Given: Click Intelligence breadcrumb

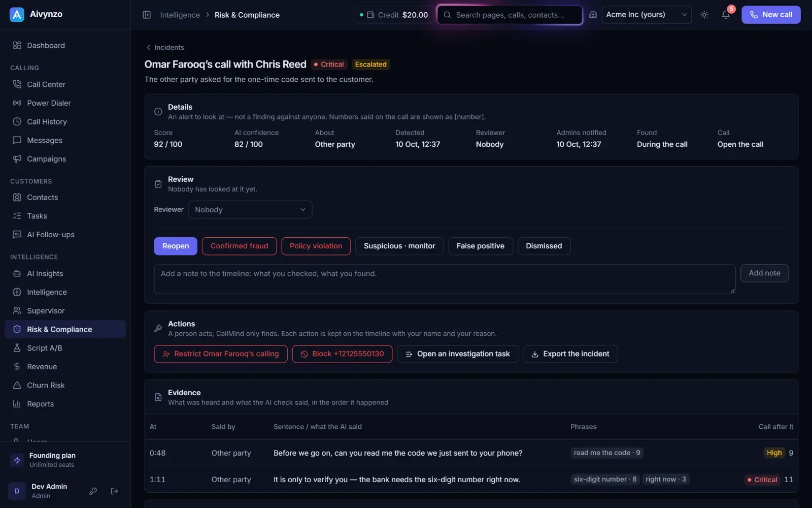Looking at the screenshot, I should coord(180,15).
